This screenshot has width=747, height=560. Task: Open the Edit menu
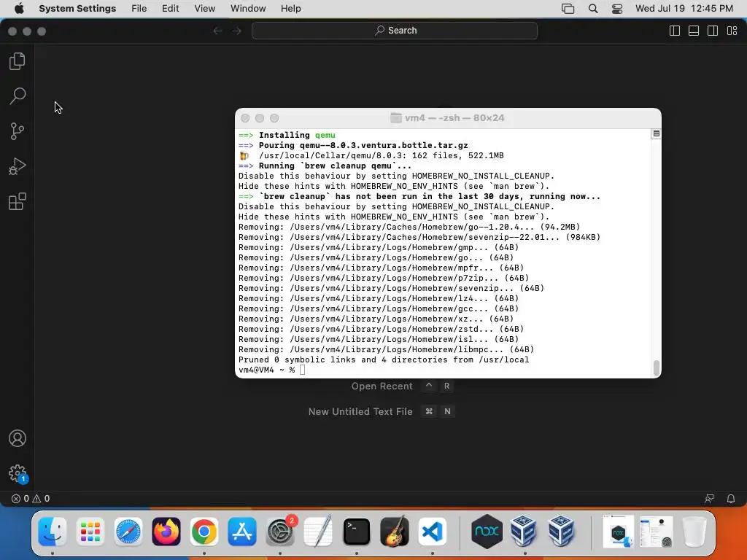(170, 9)
